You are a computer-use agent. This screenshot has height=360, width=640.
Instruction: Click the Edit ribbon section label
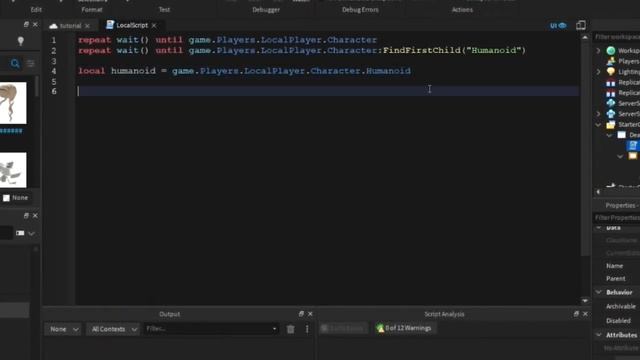(36, 9)
